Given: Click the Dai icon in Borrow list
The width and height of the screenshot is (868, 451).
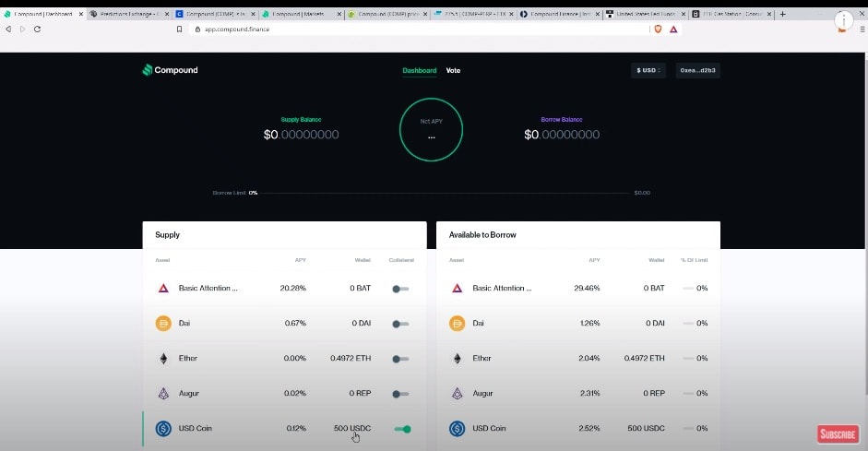Looking at the screenshot, I should pyautogui.click(x=458, y=323).
